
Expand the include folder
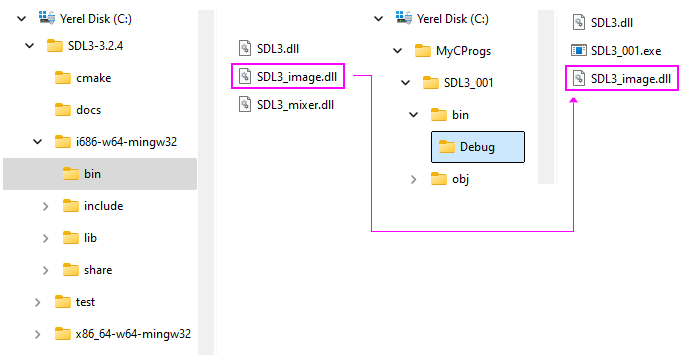click(x=45, y=206)
